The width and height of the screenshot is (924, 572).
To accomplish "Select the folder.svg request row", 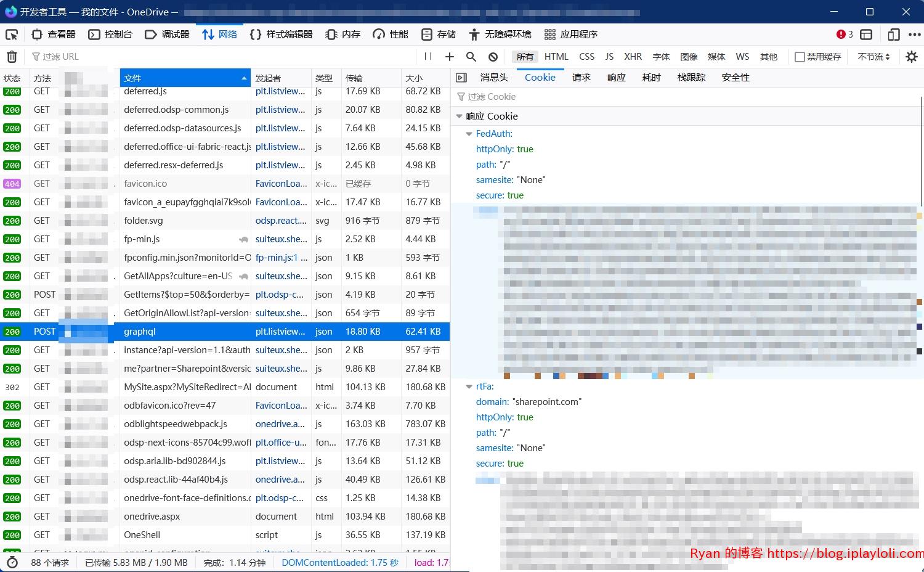I will [x=225, y=221].
